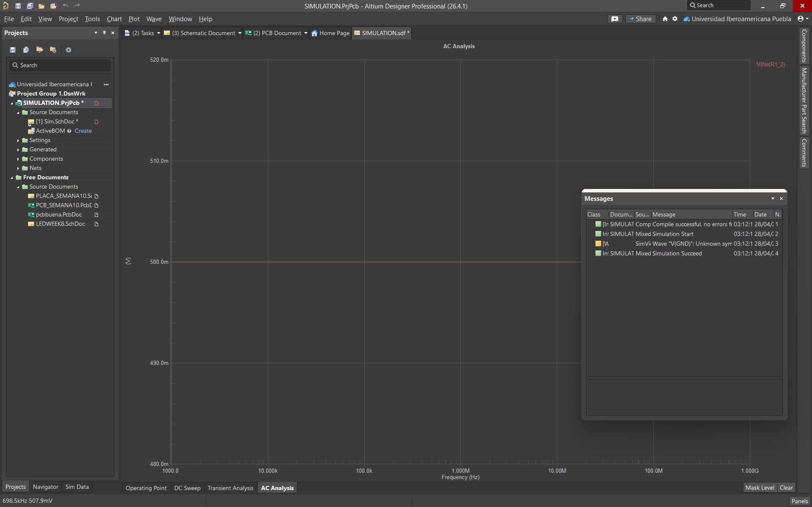Click the Open Project icon in the title bar
Image resolution: width=812 pixels, height=507 pixels.
coord(53,6)
